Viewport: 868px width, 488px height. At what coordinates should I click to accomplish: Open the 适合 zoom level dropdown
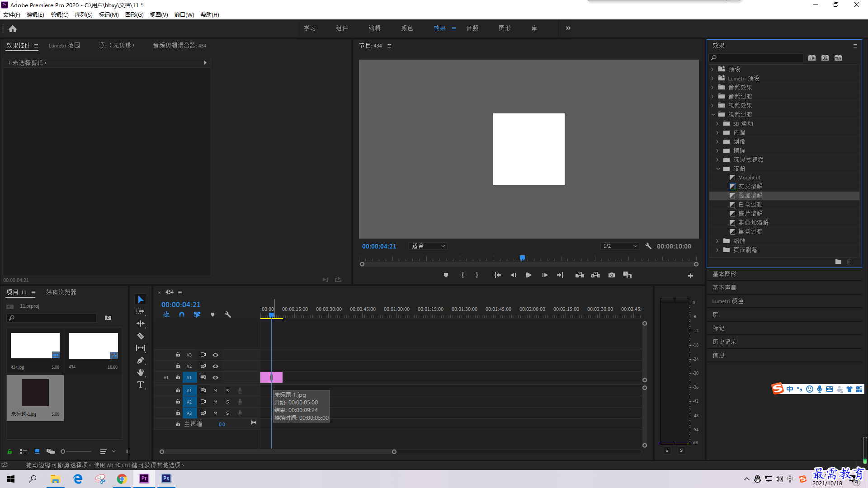tap(428, 246)
